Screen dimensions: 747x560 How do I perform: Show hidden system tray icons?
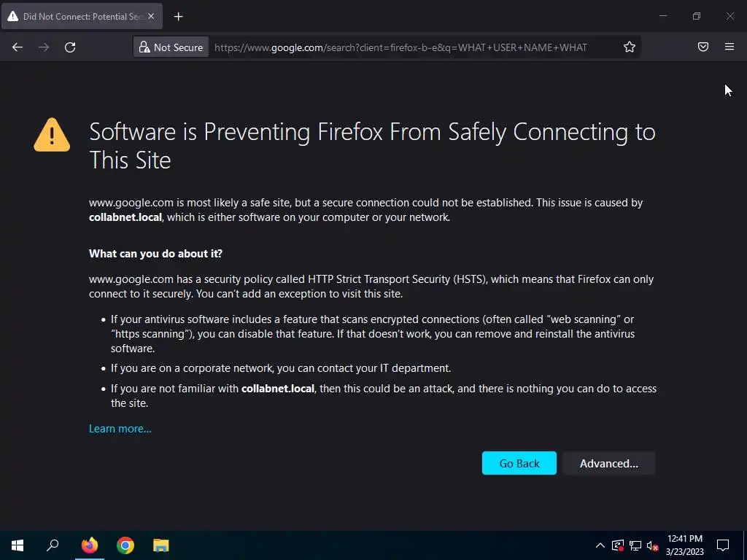coord(600,545)
